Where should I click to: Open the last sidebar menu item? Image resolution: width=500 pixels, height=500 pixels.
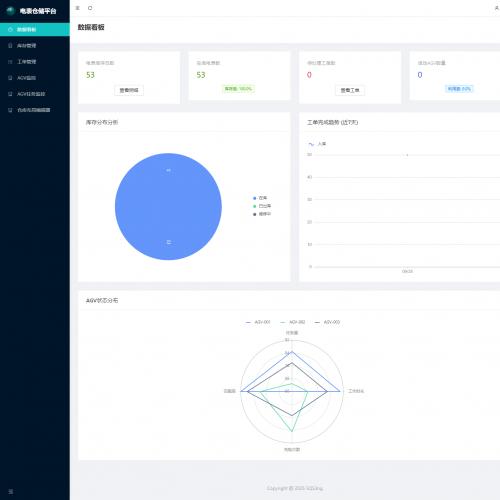point(35,110)
